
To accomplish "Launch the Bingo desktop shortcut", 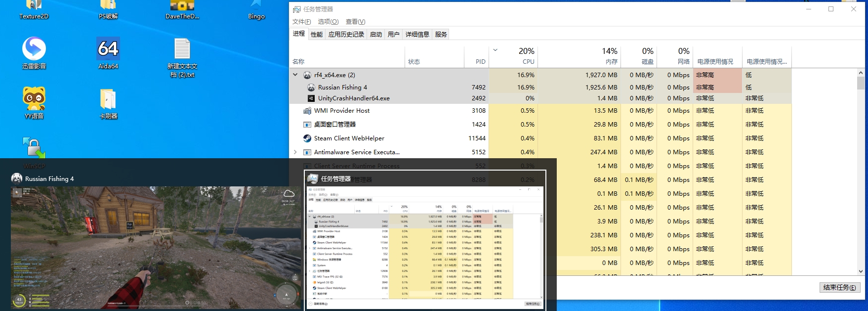I will 256,9.
